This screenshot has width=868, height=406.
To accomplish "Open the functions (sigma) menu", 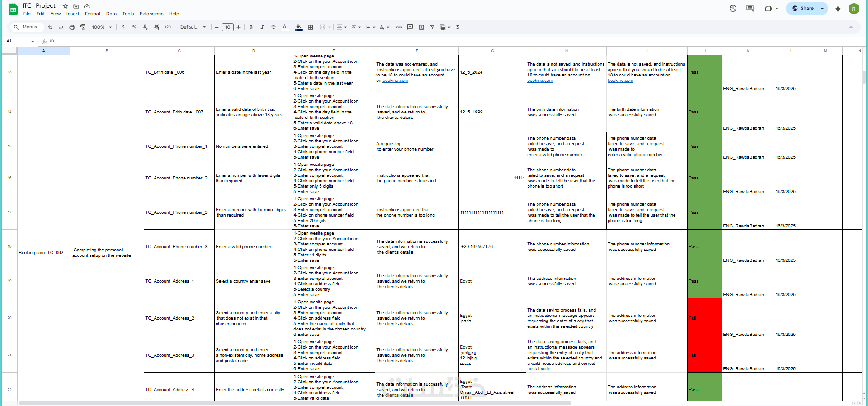I will pos(458,28).
